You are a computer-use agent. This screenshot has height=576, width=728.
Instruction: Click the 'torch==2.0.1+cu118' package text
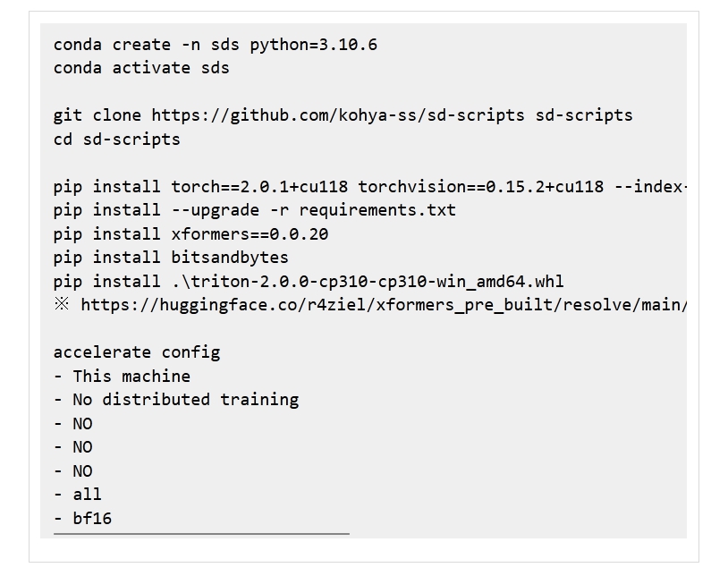(259, 187)
